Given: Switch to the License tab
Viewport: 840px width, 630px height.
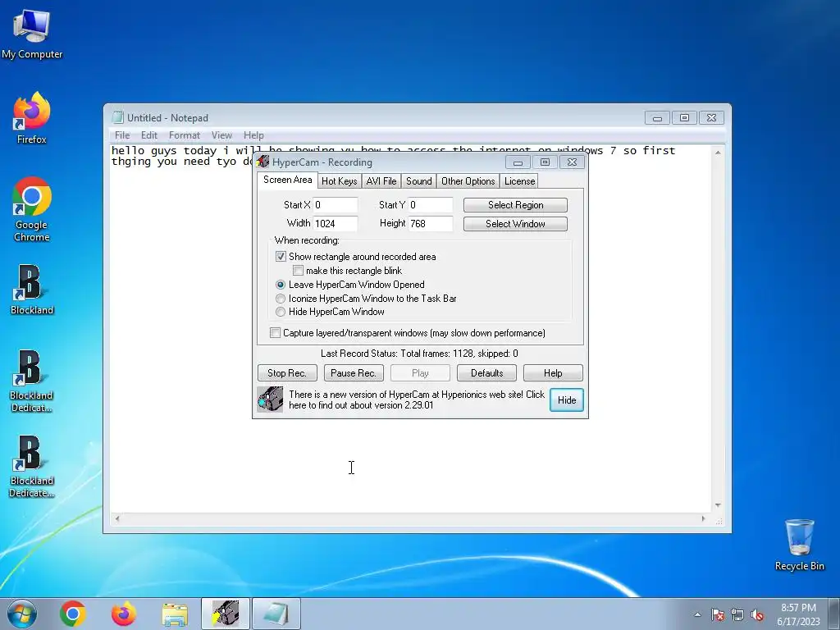Looking at the screenshot, I should pos(519,181).
